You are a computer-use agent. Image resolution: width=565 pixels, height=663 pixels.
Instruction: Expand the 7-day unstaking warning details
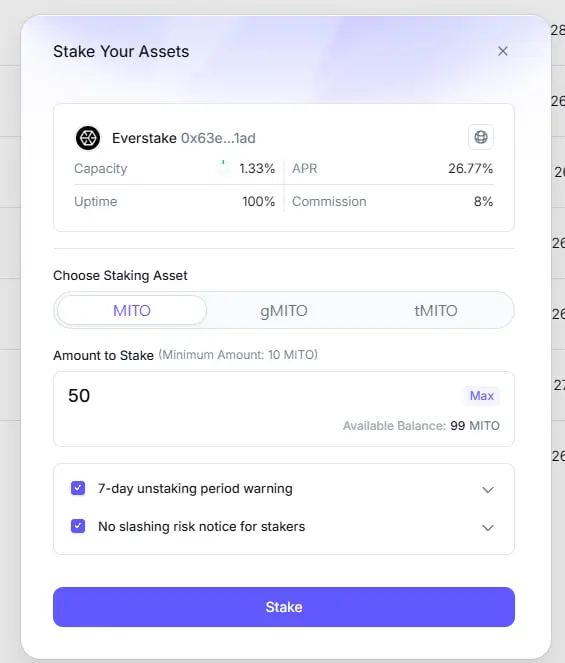(488, 490)
